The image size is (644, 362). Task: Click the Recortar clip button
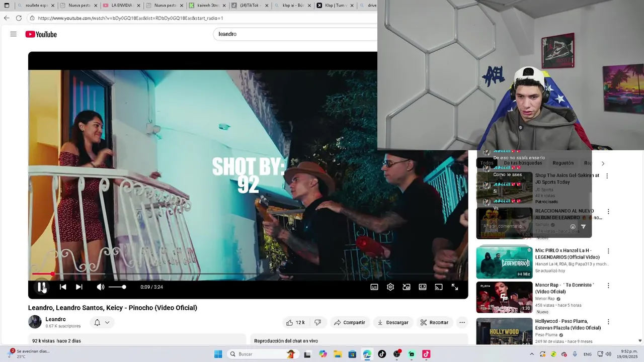tap(434, 322)
